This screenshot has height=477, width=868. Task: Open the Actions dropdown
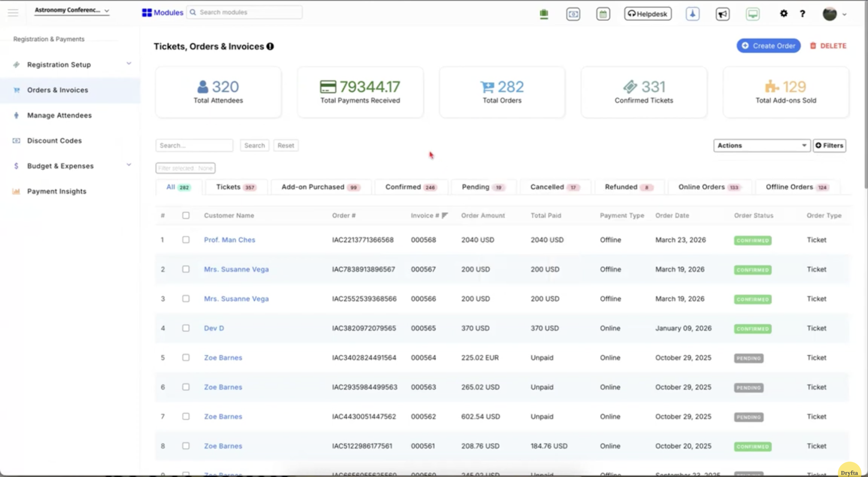click(762, 145)
